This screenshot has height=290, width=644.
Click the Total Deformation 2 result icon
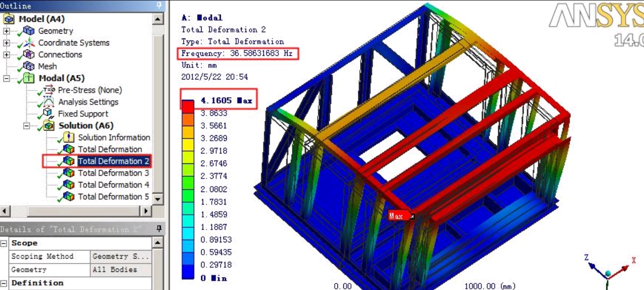tap(69, 161)
